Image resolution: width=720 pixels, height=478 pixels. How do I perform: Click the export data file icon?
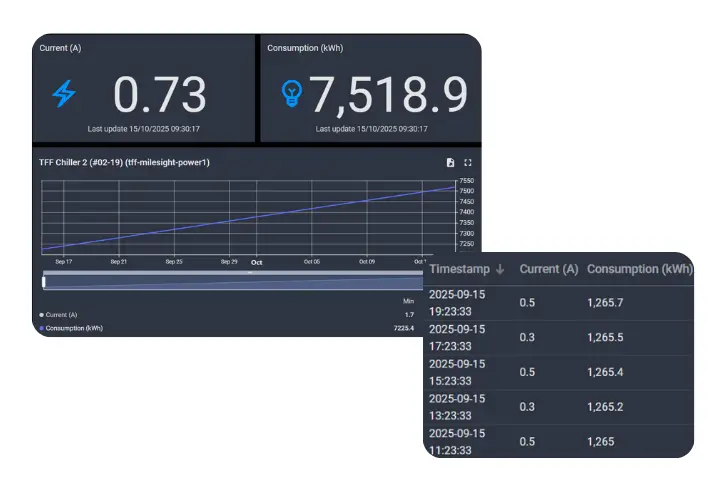(x=450, y=162)
